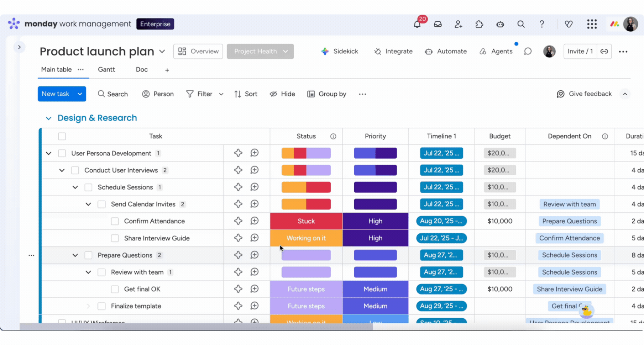
Task: Open the inbox tray icon
Action: point(438,24)
